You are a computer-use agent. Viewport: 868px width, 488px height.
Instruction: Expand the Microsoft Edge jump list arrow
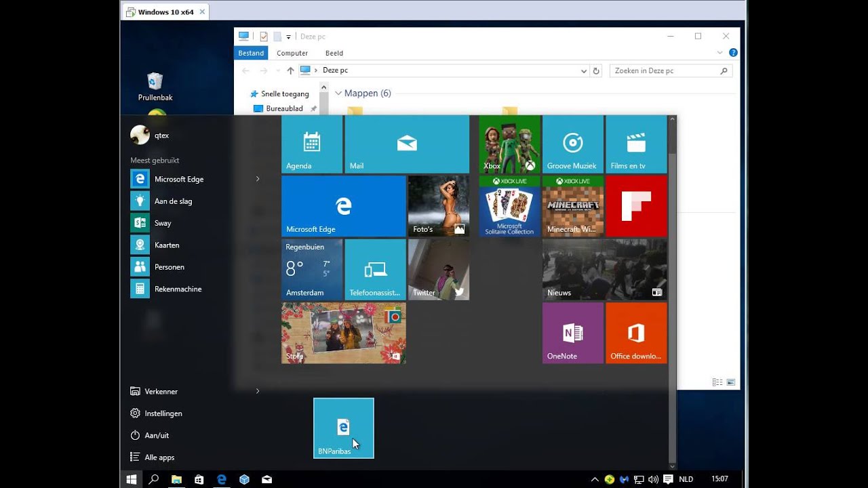(x=258, y=179)
